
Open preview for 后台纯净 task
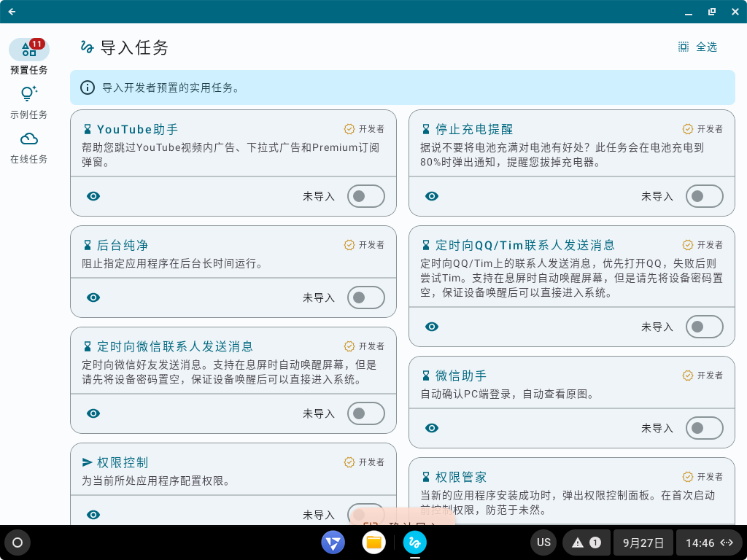pyautogui.click(x=93, y=297)
